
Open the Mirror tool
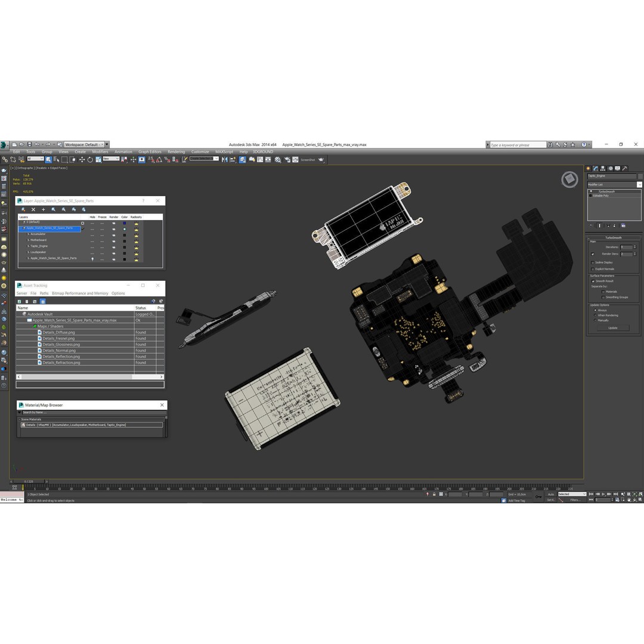click(x=224, y=159)
